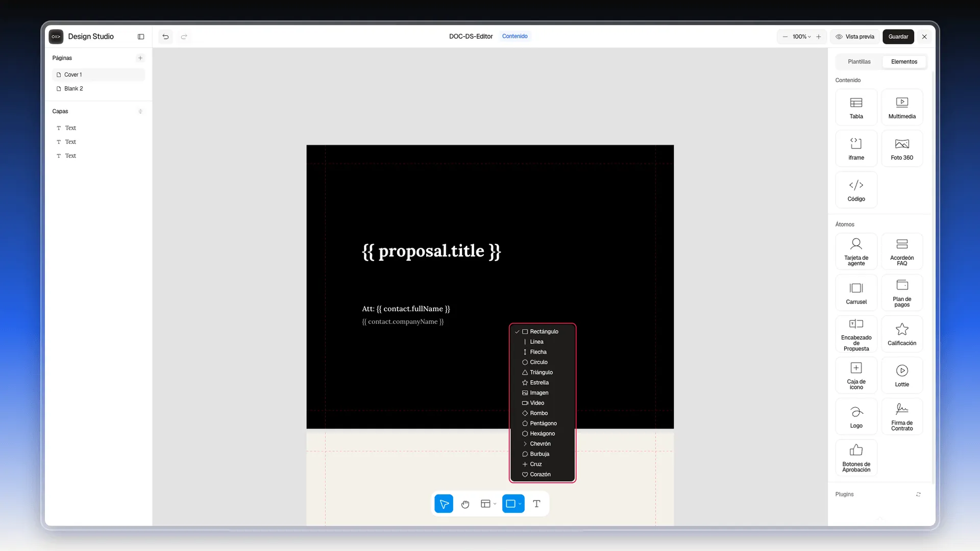
Task: Choose Hexágono from the shape menu
Action: (543, 434)
